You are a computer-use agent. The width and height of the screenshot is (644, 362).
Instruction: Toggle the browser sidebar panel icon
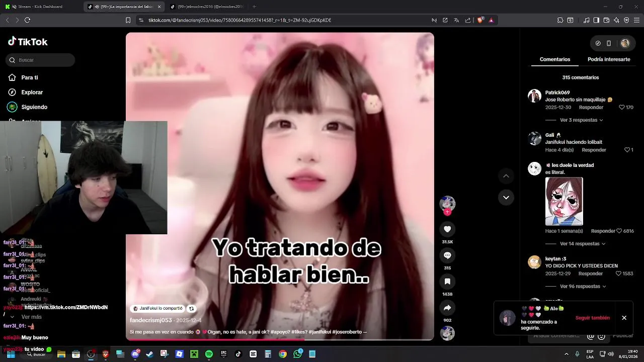tap(596, 20)
